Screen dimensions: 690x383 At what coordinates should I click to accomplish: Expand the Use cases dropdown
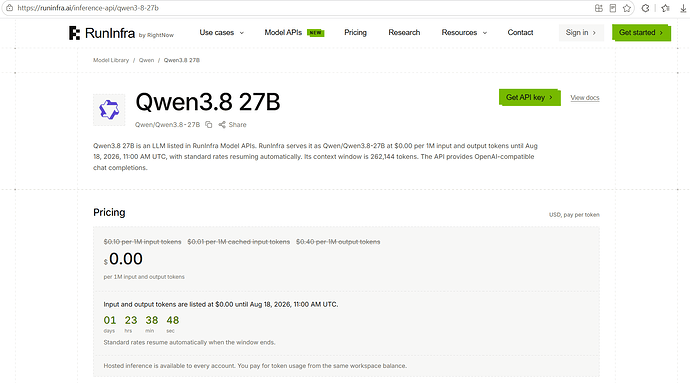(x=221, y=33)
